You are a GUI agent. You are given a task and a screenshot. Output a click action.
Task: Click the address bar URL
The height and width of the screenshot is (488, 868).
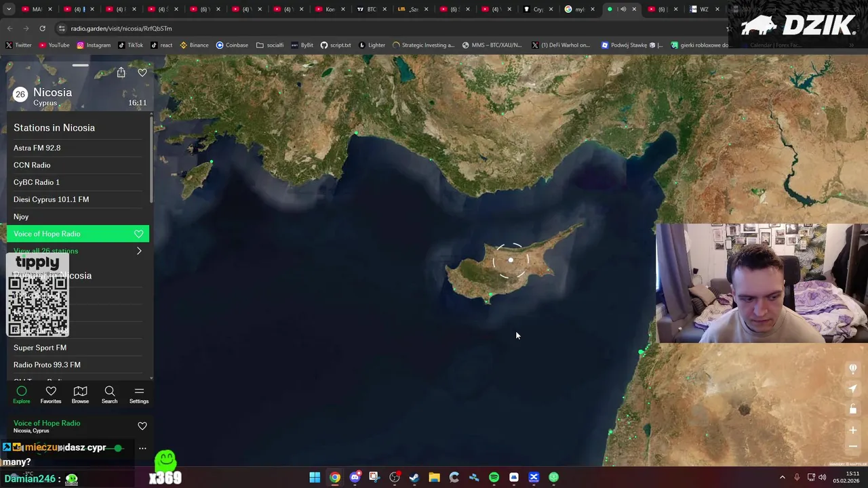[121, 28]
